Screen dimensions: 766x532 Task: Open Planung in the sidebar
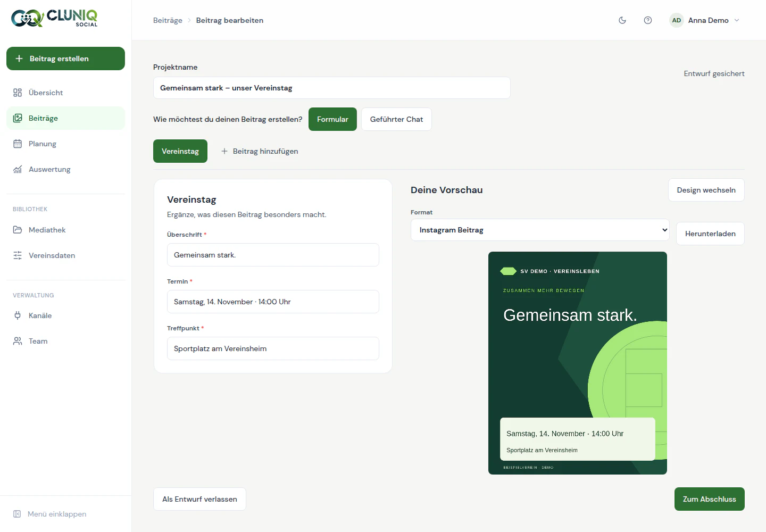pos(65,144)
